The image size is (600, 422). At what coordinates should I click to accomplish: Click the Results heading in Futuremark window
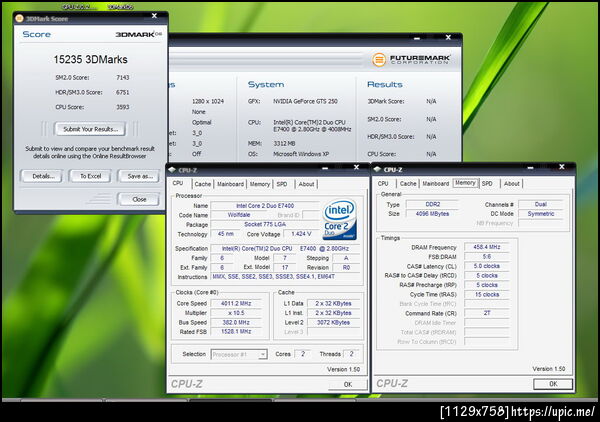click(x=385, y=84)
